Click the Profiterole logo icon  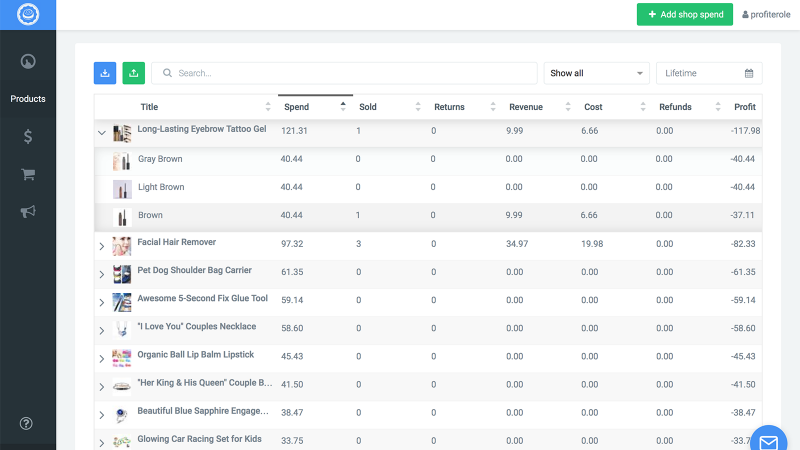28,14
